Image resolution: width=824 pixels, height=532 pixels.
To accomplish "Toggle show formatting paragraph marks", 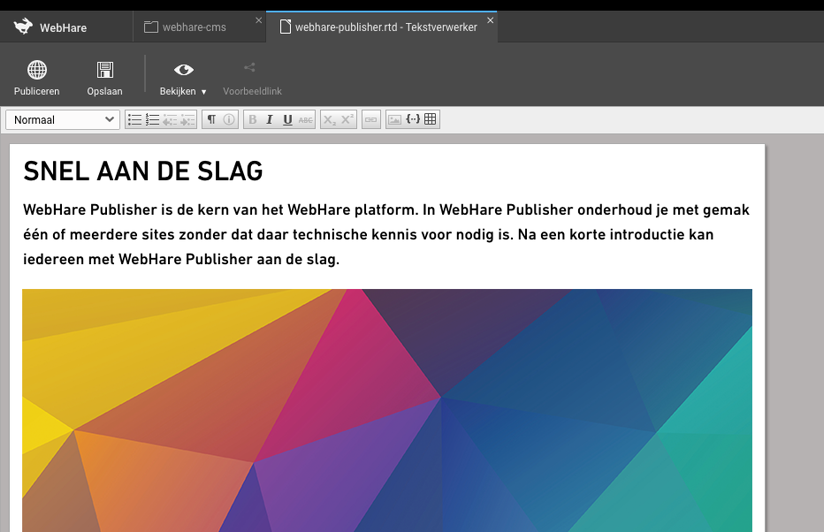I will click(x=211, y=120).
